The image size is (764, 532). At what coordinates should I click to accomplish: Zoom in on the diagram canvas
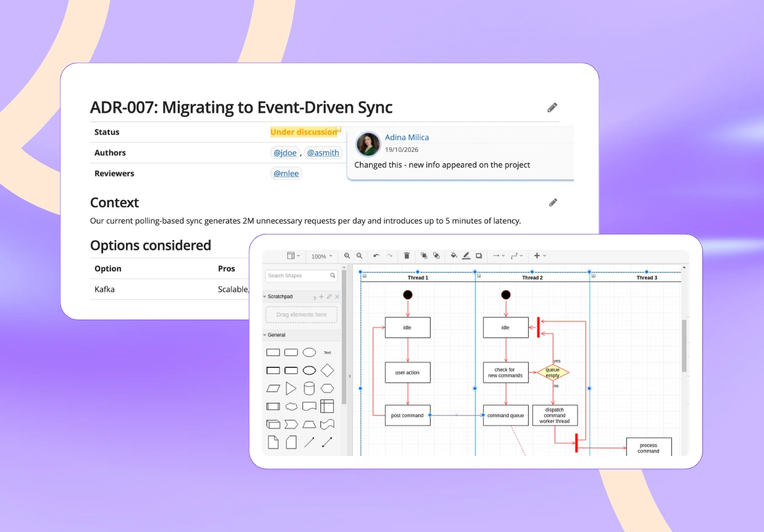(x=347, y=256)
